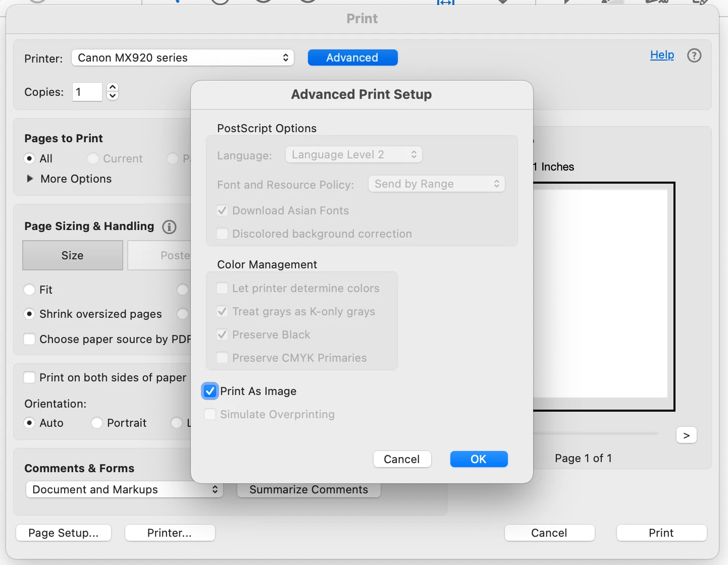Open Page Sizing & Handling info icon
Screen dimensions: 728x565
(x=169, y=227)
